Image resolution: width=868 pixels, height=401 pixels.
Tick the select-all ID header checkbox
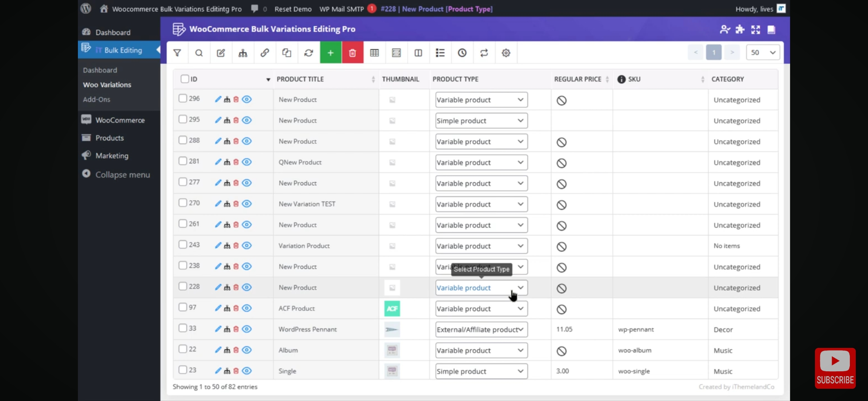(185, 79)
